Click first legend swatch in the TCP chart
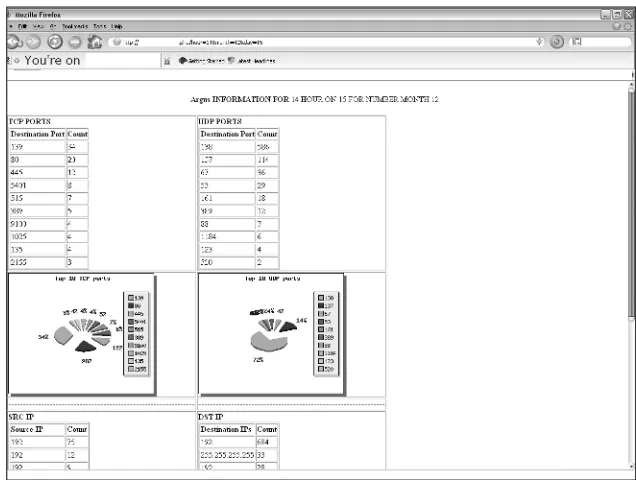The width and height of the screenshot is (636, 480). point(131,298)
